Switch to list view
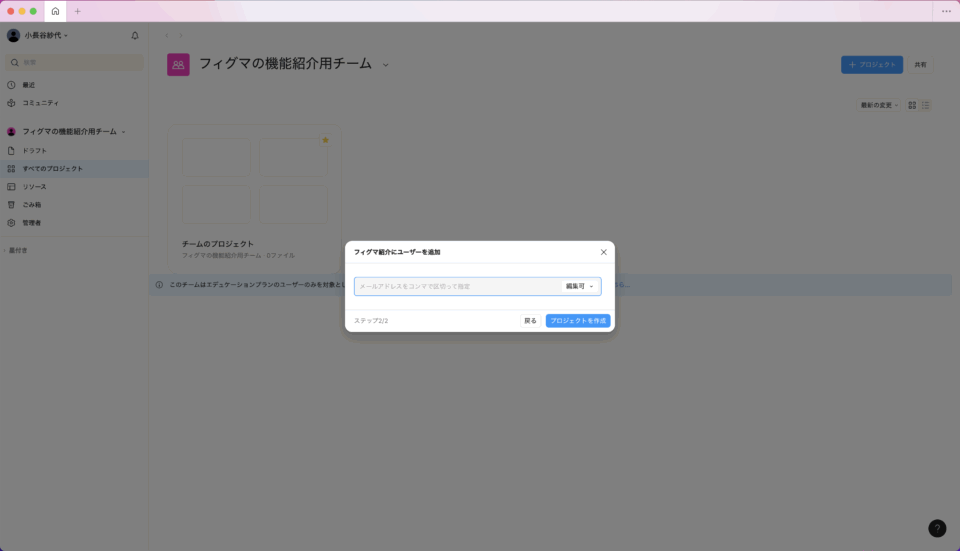 (x=926, y=105)
